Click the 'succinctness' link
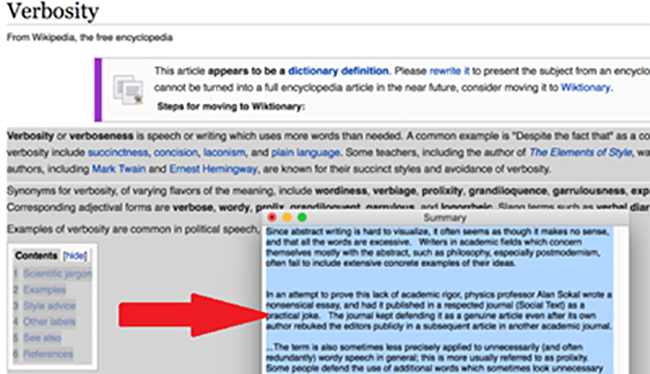The width and height of the screenshot is (650, 374). pyautogui.click(x=118, y=153)
